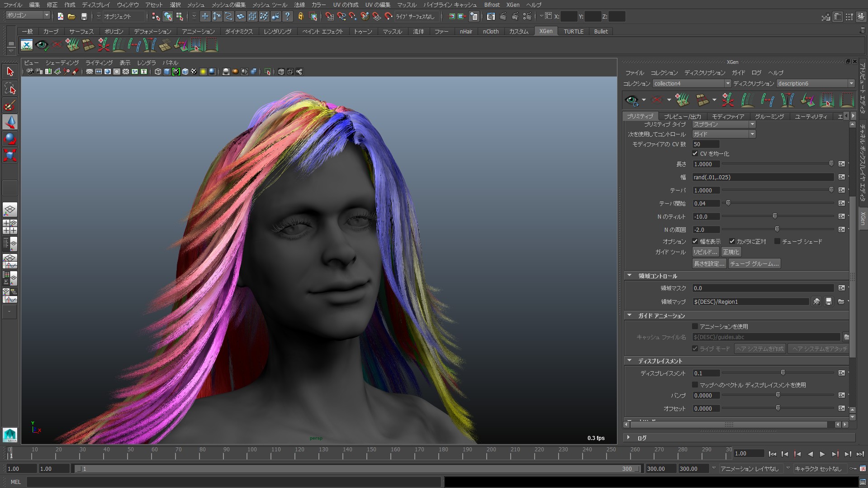Click the リビルド... button
The width and height of the screenshot is (868, 488).
[x=705, y=252]
